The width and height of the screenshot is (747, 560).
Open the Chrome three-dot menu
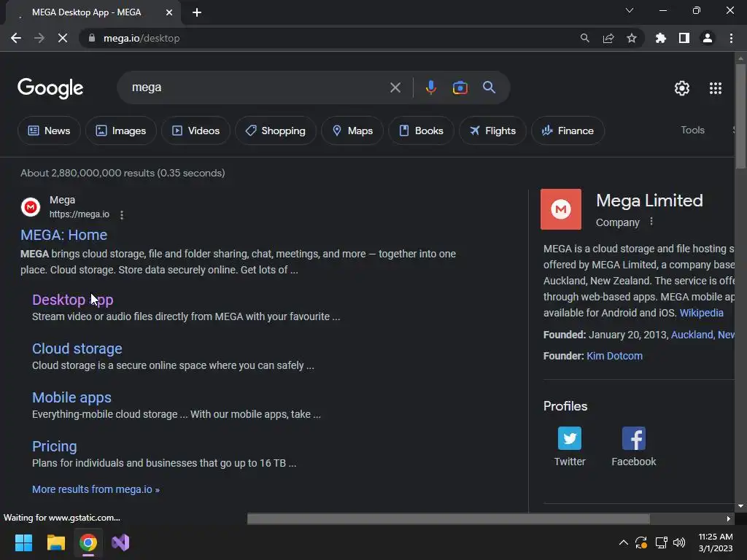click(731, 38)
